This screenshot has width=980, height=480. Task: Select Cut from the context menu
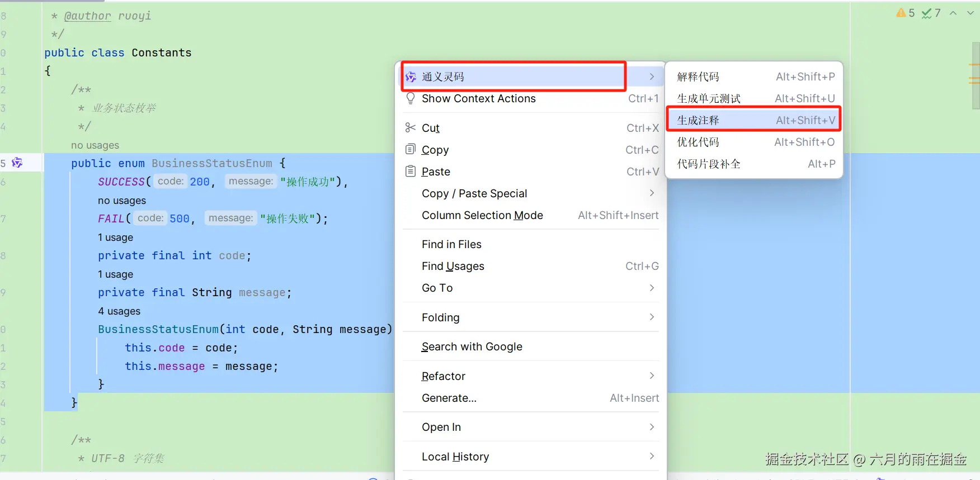(x=531, y=128)
